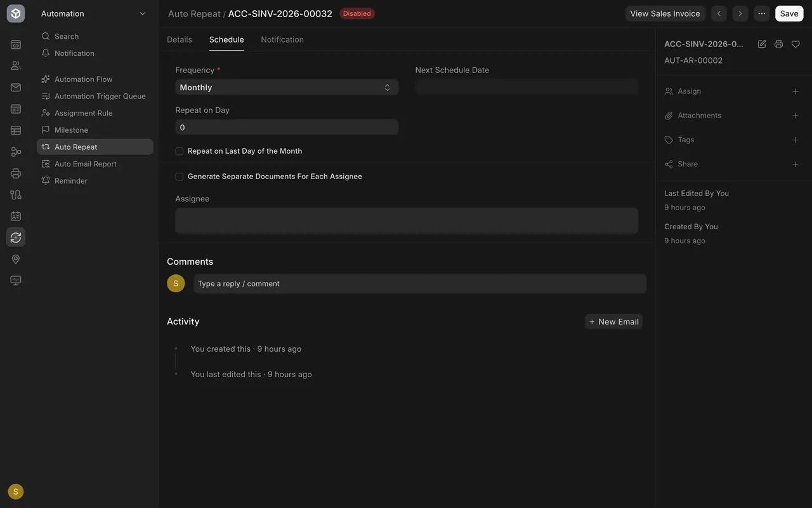Focus the Repeat on Day input field

tap(287, 127)
